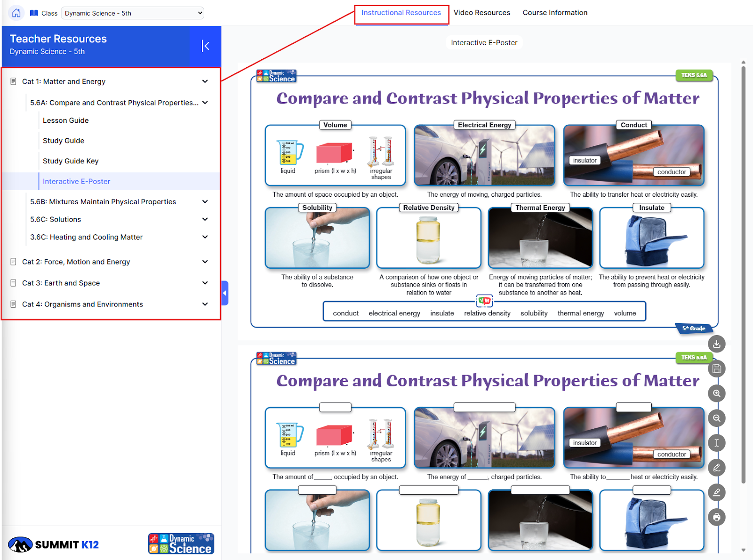
Task: Switch to Instructional Resources tab
Action: (401, 13)
